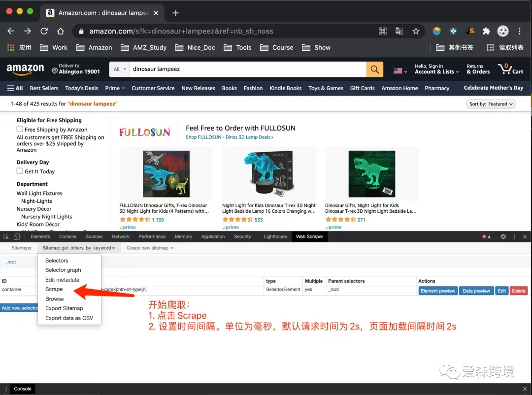Go forward with the browser forward arrow
532x395 pixels.
pos(28,31)
